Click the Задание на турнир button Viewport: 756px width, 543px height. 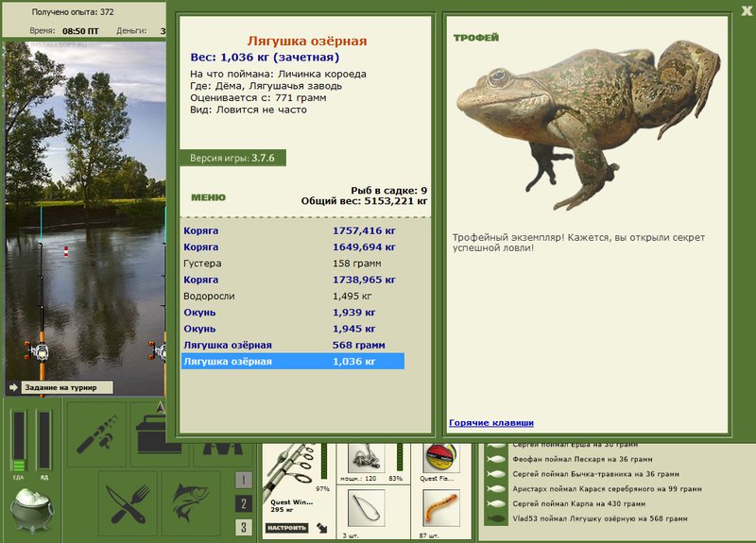tap(67, 387)
